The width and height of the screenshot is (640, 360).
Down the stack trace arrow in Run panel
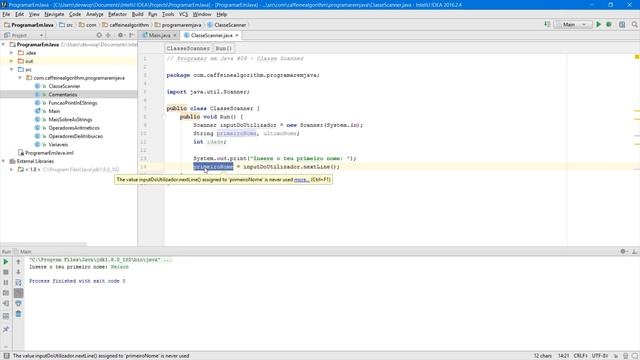(x=18, y=272)
